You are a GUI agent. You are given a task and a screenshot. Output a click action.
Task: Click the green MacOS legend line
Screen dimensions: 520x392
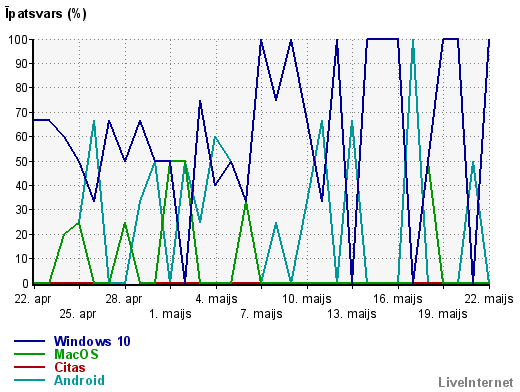coord(29,354)
